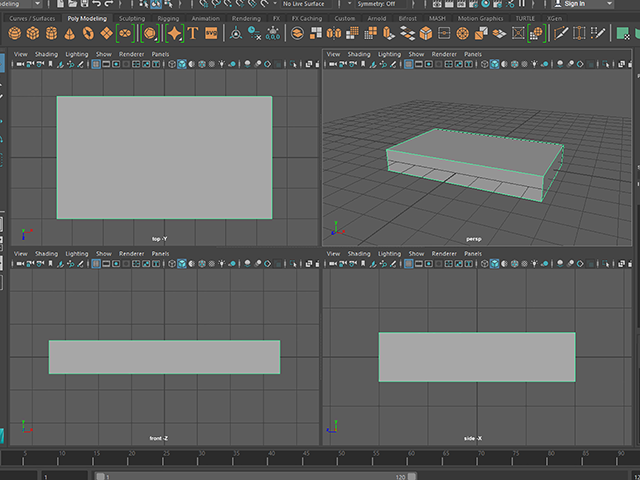Open Render Settings from status line
The width and height of the screenshot is (640, 480).
pos(473,4)
